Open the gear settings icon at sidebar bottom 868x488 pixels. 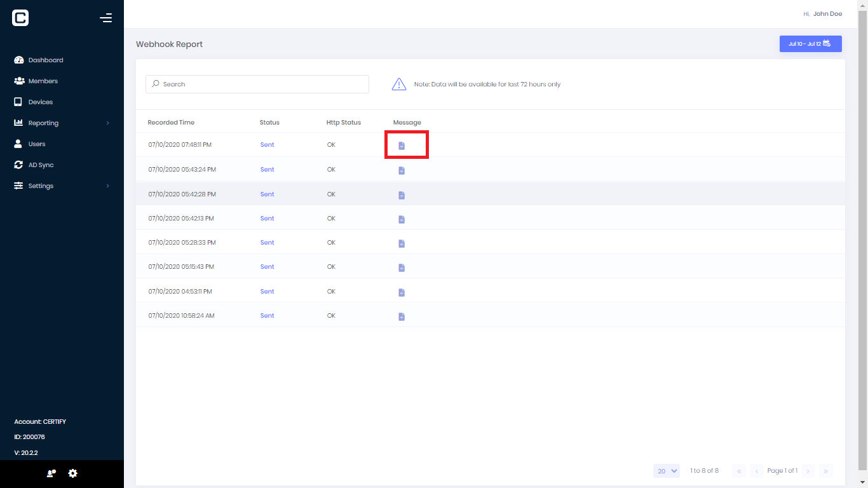(x=73, y=473)
